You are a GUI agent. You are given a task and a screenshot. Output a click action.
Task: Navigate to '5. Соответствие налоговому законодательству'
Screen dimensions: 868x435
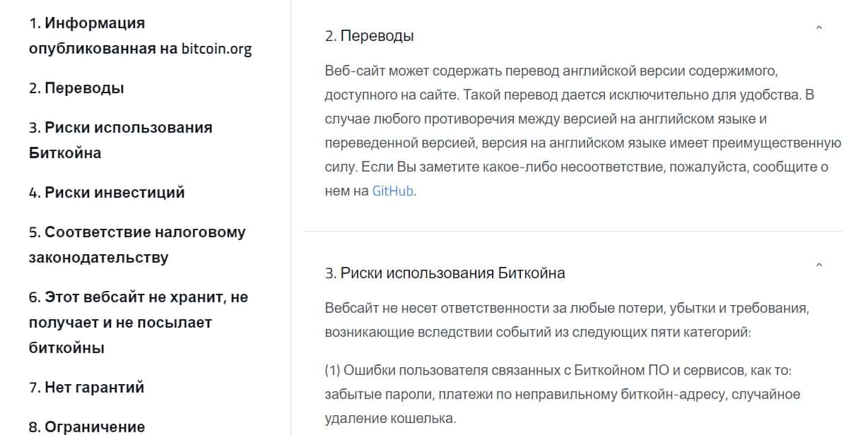click(x=137, y=244)
